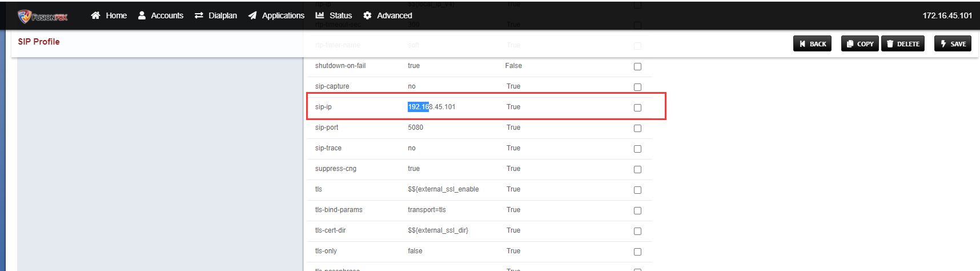Click the sip-capture value no
980x271 pixels.
point(412,86)
